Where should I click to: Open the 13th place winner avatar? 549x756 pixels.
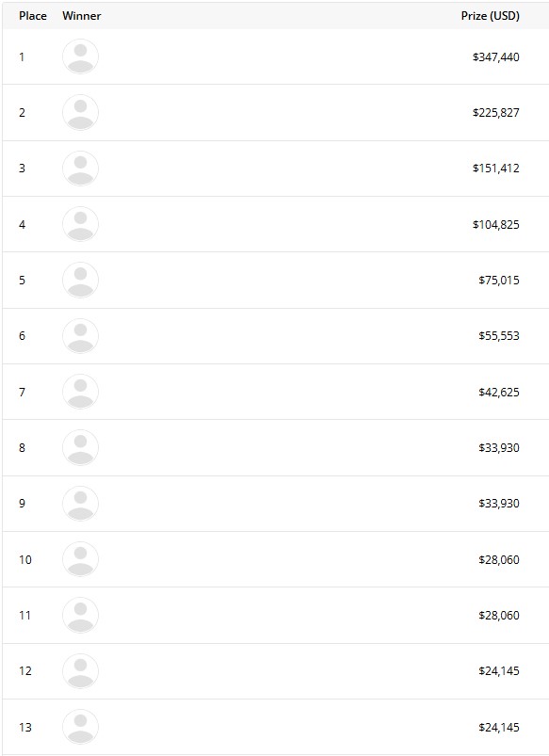pyautogui.click(x=81, y=727)
